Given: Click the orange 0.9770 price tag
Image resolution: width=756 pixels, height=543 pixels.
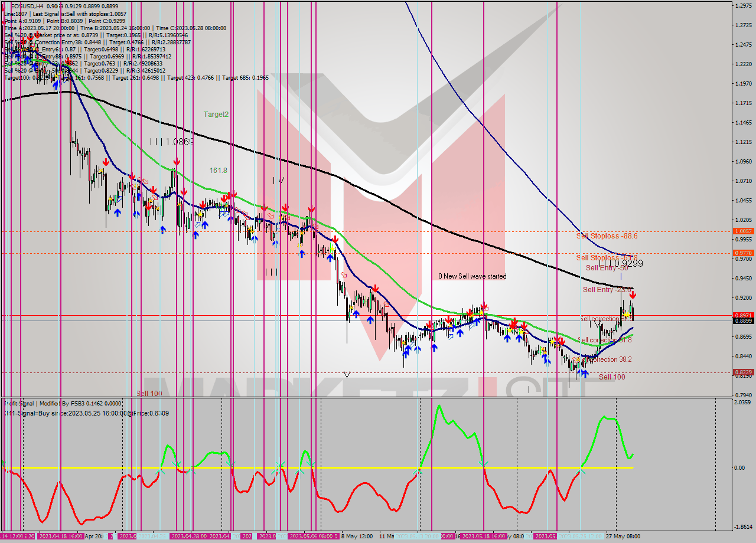Looking at the screenshot, I should 742,253.
